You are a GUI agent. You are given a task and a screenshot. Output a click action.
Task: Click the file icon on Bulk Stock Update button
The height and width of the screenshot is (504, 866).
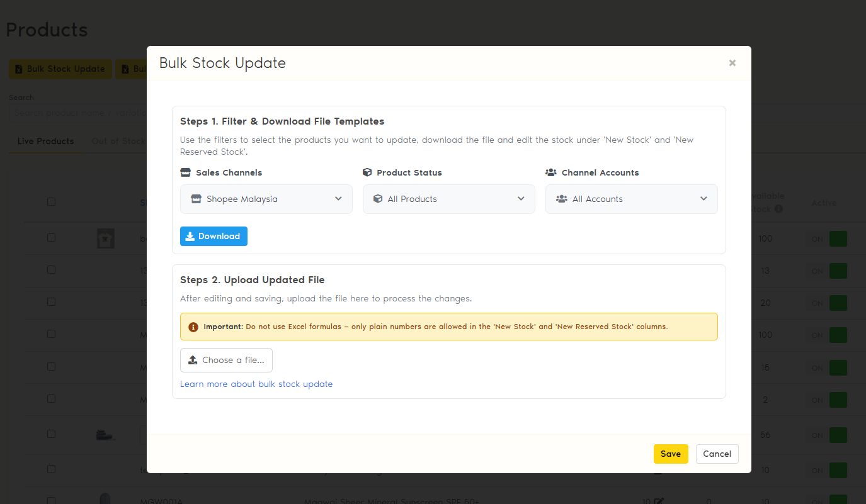[18, 69]
